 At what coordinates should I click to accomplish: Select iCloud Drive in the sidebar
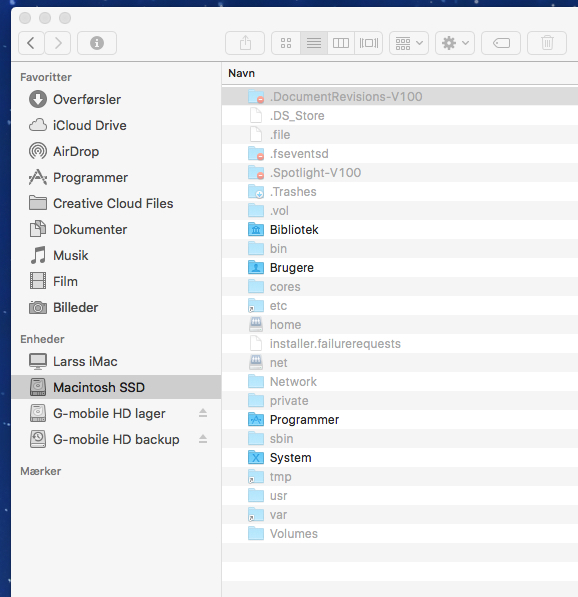pos(89,126)
